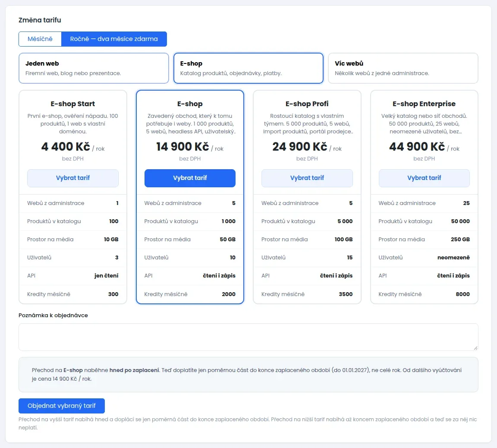
Task: Click the 3500 monthly credits value
Action: click(346, 294)
